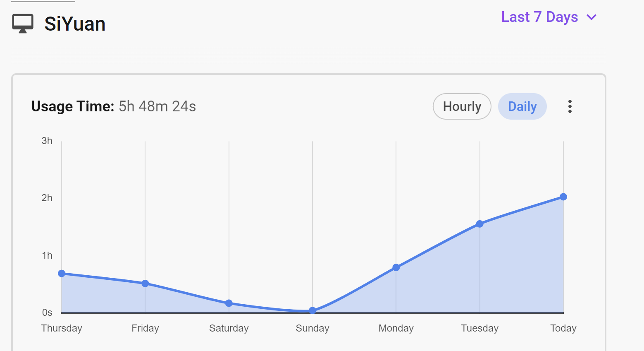This screenshot has width=644, height=351.
Task: Click the 3h y-axis label
Action: pos(47,141)
